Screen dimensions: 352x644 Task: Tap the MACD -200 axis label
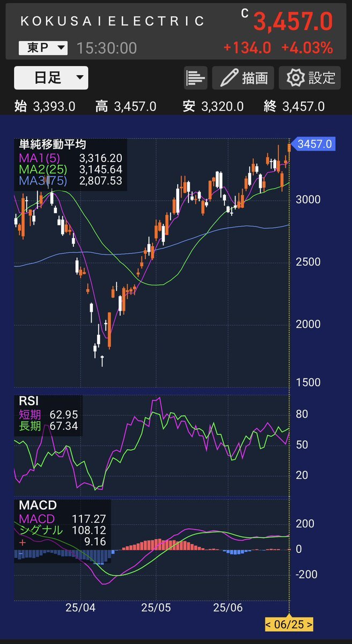[x=305, y=575]
